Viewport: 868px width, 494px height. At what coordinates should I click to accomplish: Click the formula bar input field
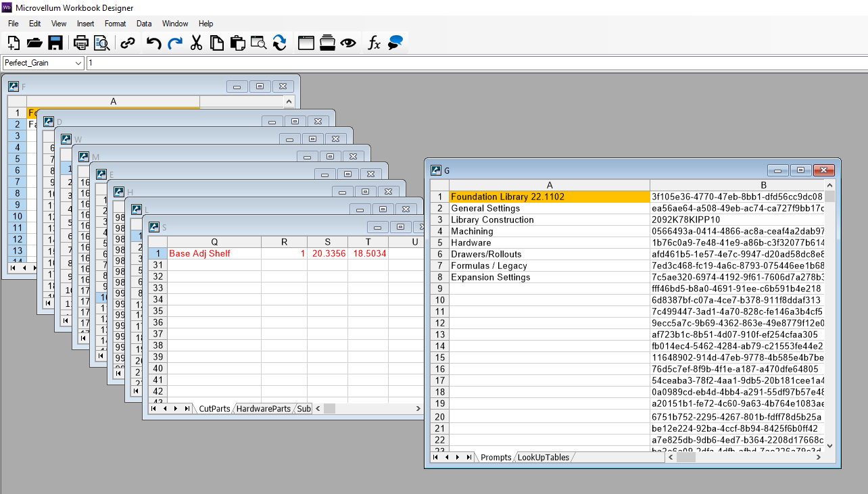click(473, 63)
